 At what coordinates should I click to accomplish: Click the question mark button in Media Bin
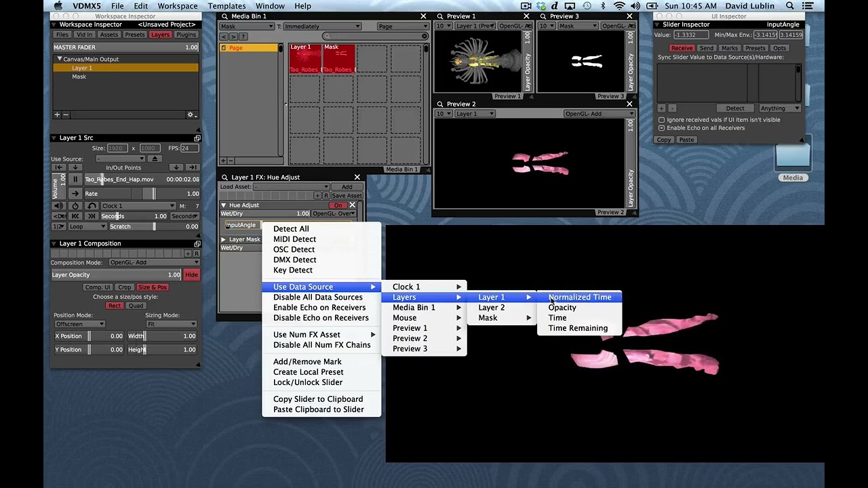(x=243, y=37)
